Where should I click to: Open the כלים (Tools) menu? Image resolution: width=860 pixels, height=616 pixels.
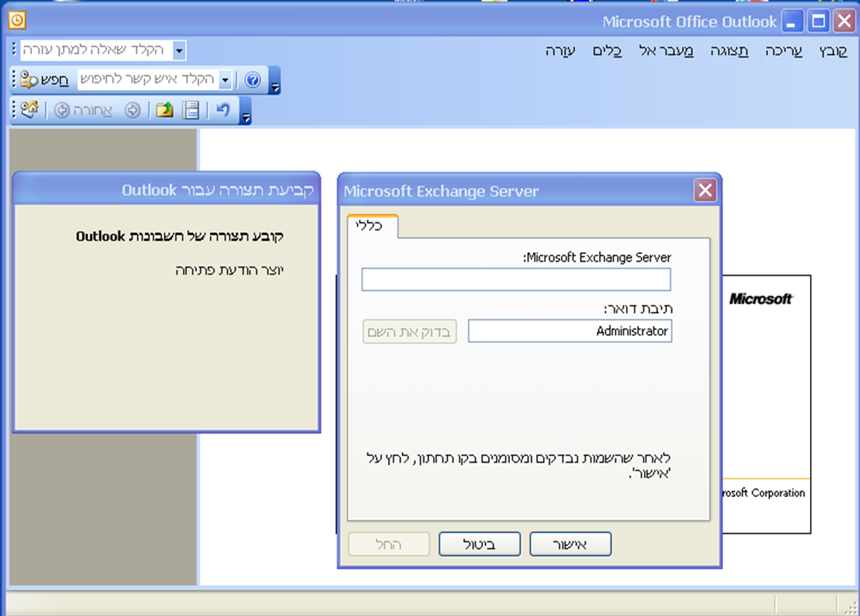click(607, 51)
